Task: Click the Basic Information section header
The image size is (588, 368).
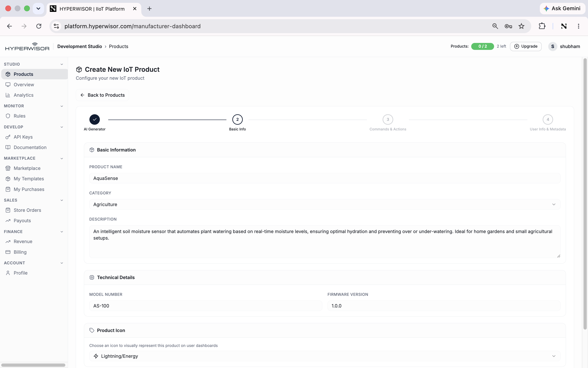Action: [x=325, y=150]
